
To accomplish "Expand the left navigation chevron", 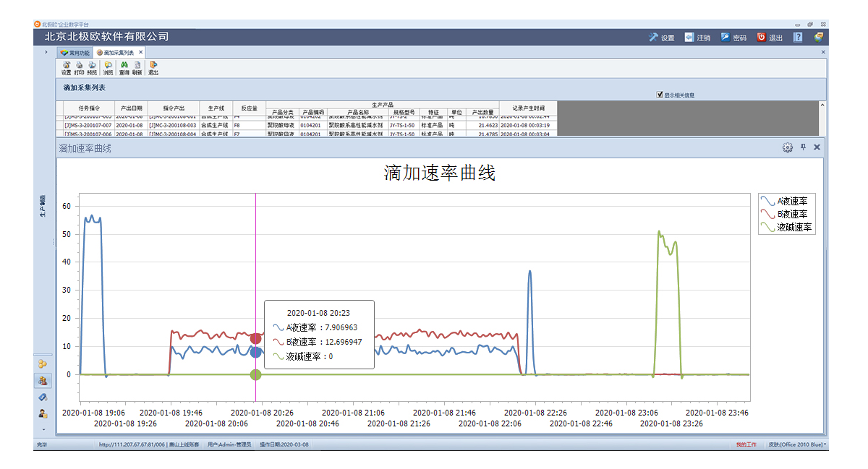I will tap(46, 53).
